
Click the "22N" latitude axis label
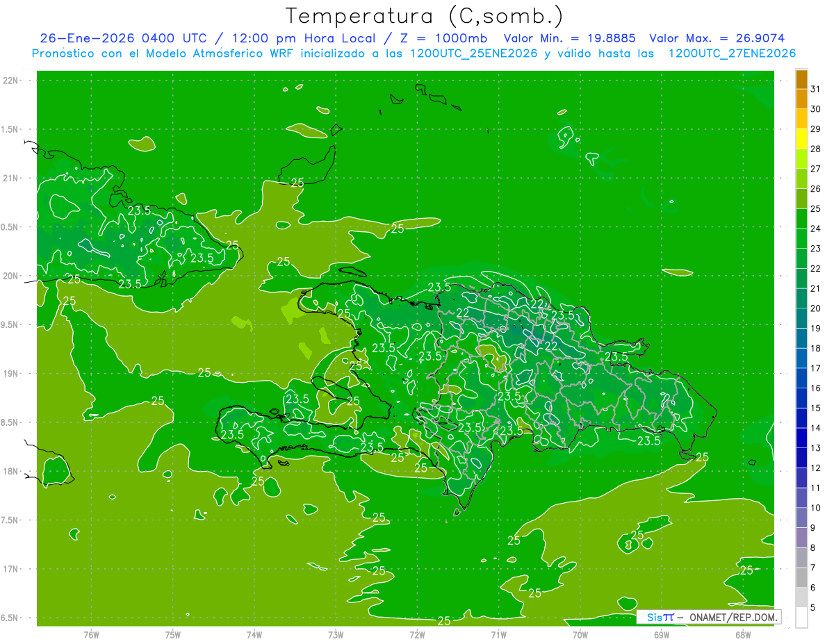point(10,81)
